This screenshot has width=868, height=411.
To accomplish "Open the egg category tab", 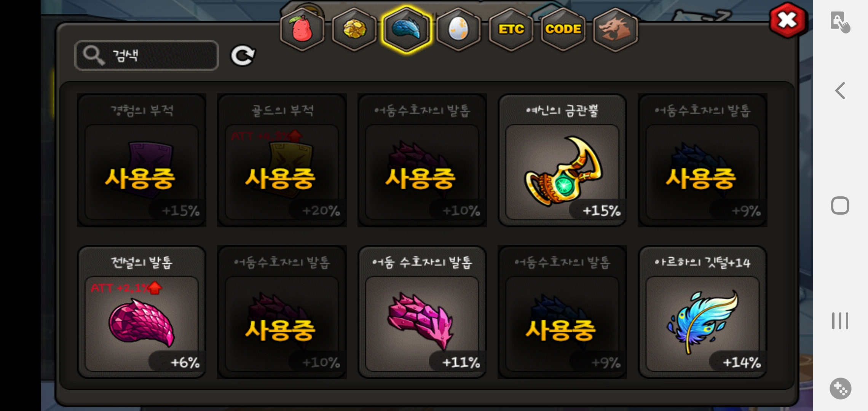I will (x=459, y=30).
